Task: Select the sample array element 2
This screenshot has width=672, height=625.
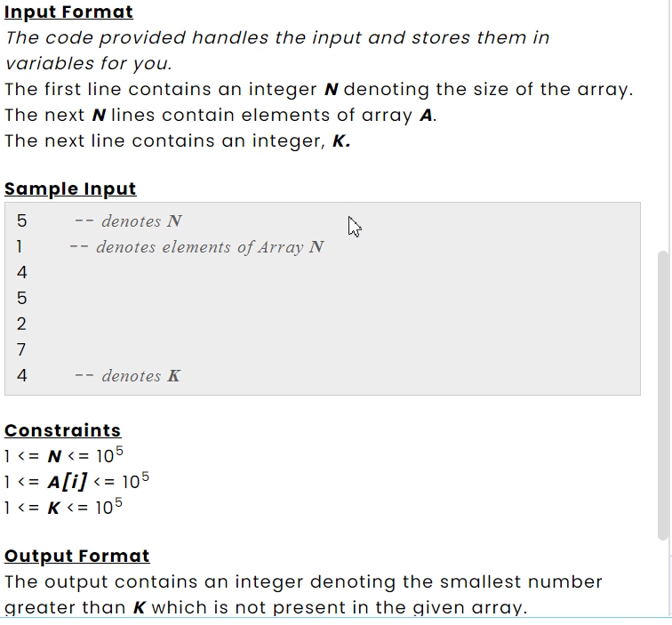Action: click(22, 324)
